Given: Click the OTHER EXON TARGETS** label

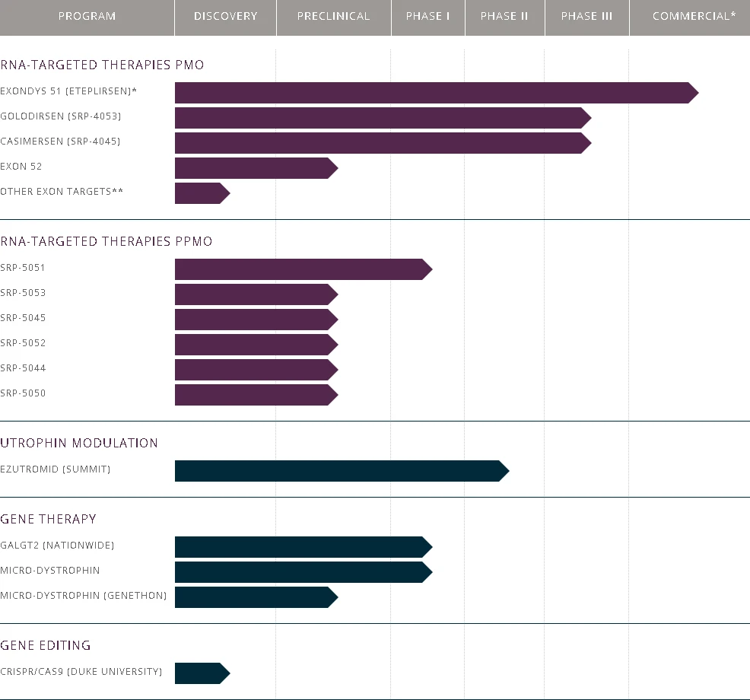Looking at the screenshot, I should click(x=62, y=192).
